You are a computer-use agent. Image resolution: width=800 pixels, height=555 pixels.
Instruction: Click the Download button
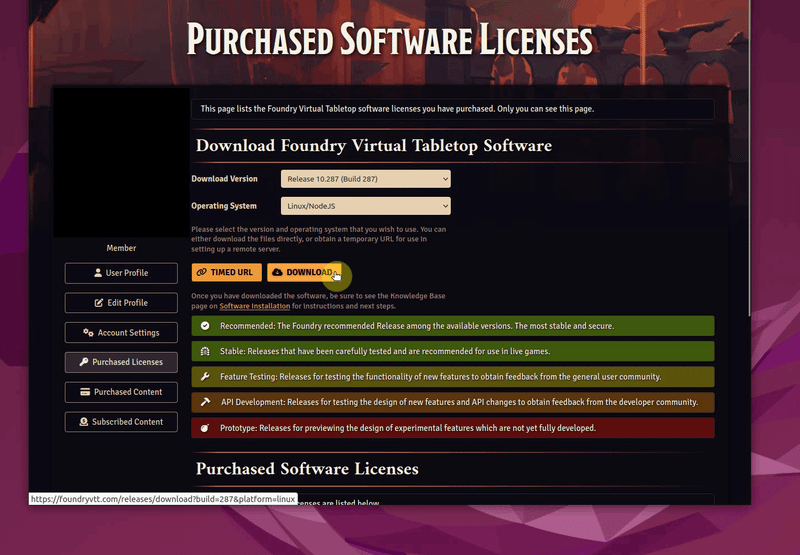click(304, 272)
